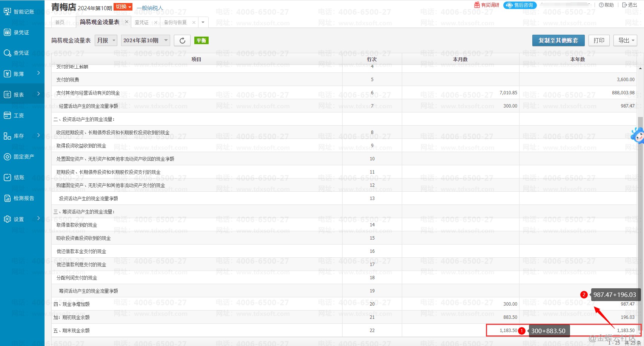The width and height of the screenshot is (644, 346).
Task: Open the 账簿 ledger icon
Action: (x=7, y=74)
